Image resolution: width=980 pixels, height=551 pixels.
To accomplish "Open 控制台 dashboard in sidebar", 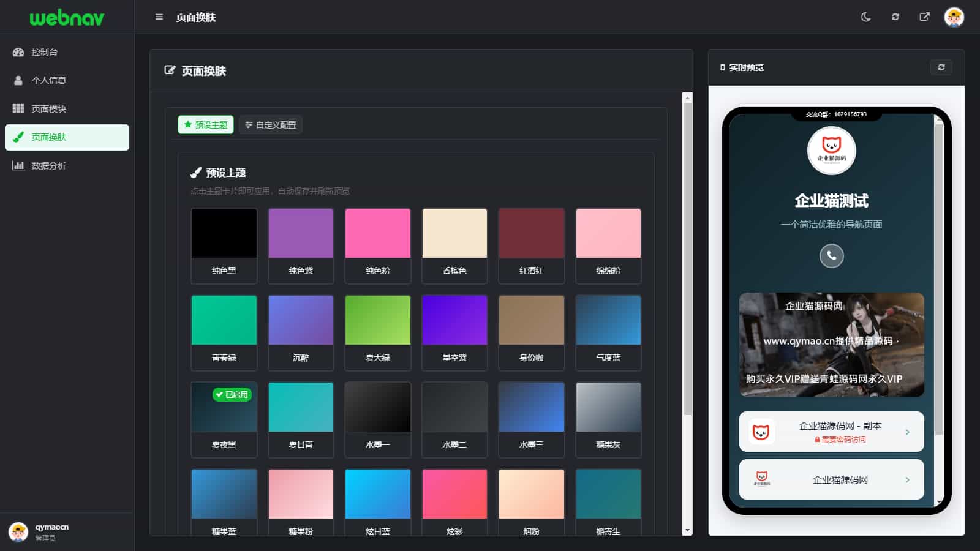I will coord(44,52).
